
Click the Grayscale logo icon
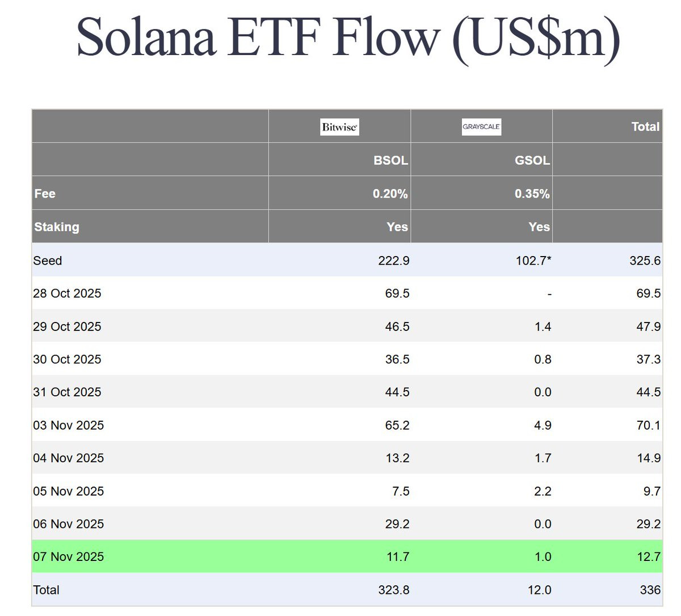481,127
